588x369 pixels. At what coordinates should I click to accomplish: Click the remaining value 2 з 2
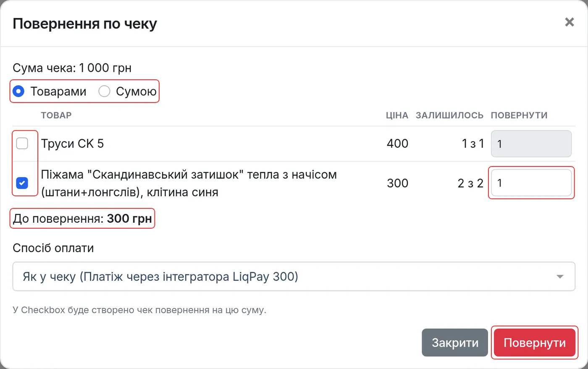[470, 183]
